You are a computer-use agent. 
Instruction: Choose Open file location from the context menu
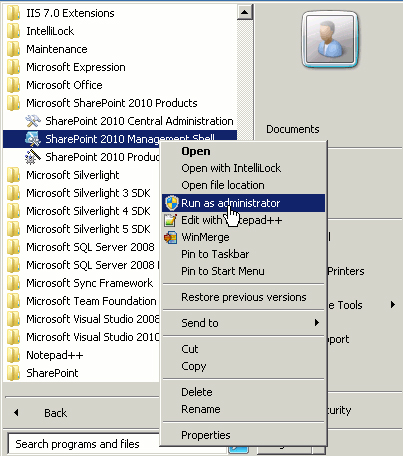pyautogui.click(x=223, y=185)
